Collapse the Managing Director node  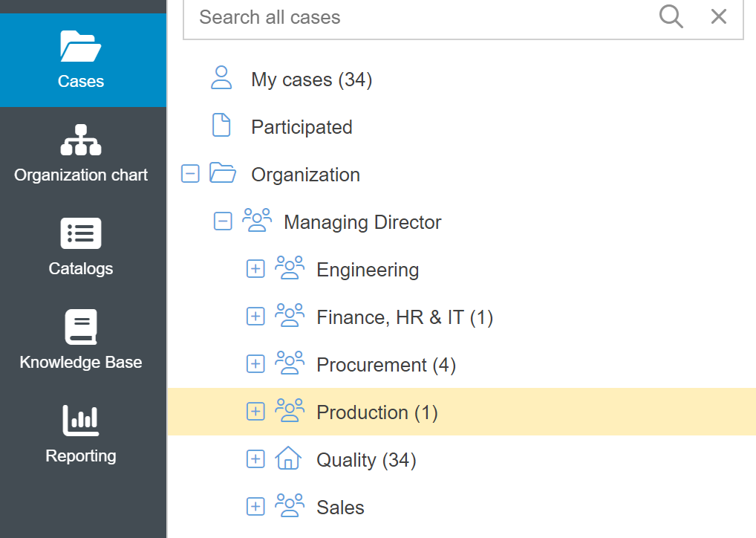click(x=223, y=221)
